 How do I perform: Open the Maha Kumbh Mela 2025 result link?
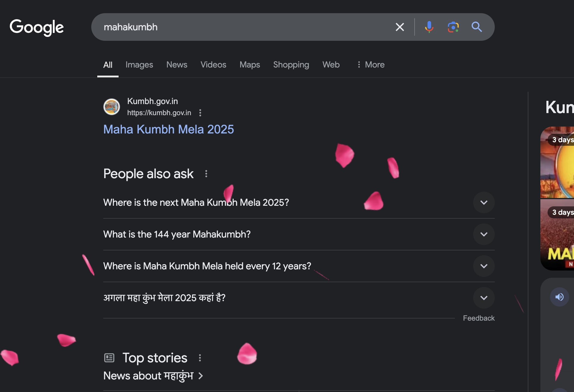click(x=168, y=129)
